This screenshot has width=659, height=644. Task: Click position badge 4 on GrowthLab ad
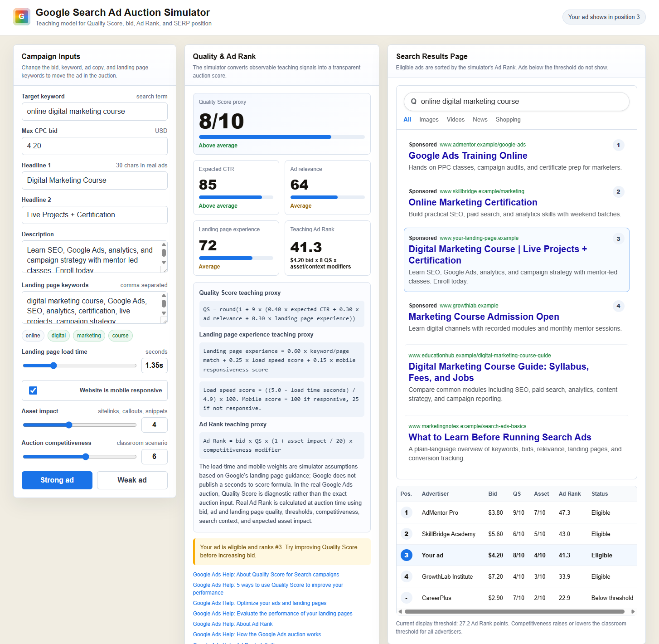(618, 306)
